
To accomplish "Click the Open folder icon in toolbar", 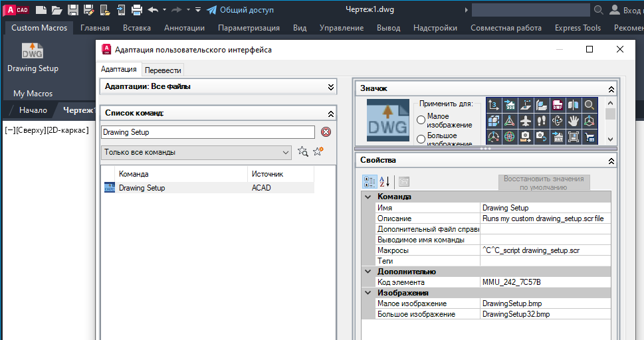I will 56,10.
